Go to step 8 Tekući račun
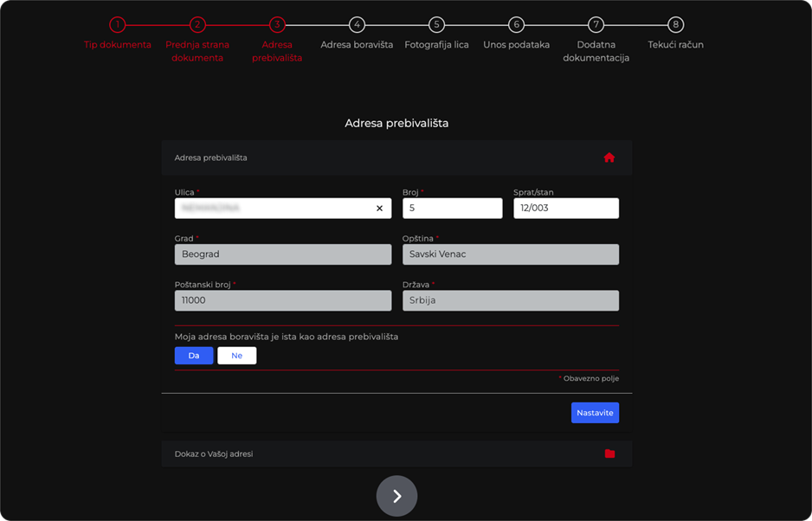812x521 pixels. [676, 24]
